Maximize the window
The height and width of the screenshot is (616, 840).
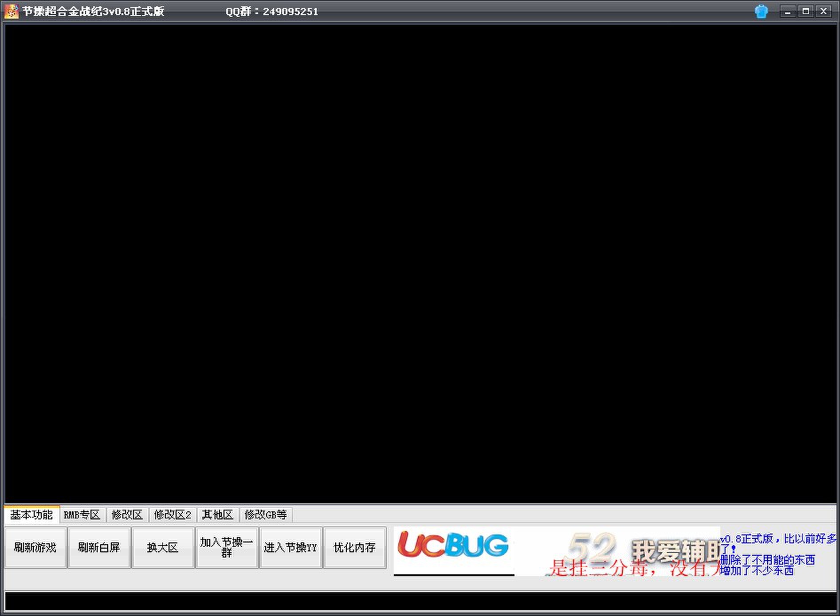(x=806, y=11)
